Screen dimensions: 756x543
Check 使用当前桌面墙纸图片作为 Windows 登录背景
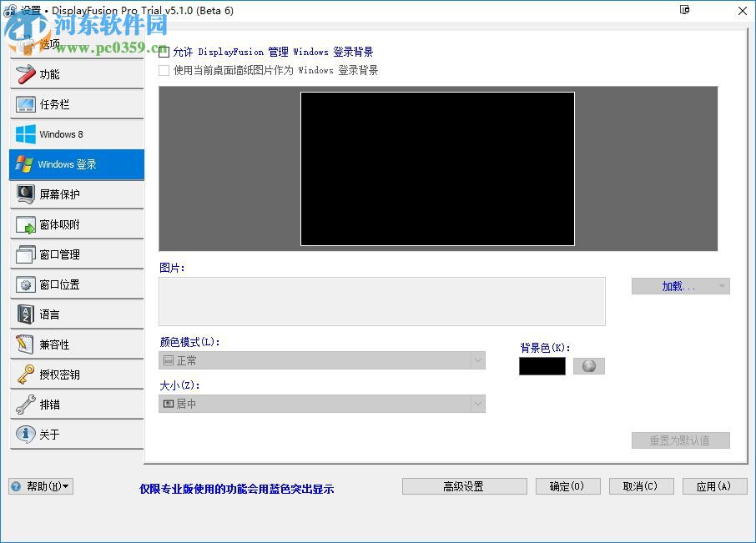click(164, 70)
